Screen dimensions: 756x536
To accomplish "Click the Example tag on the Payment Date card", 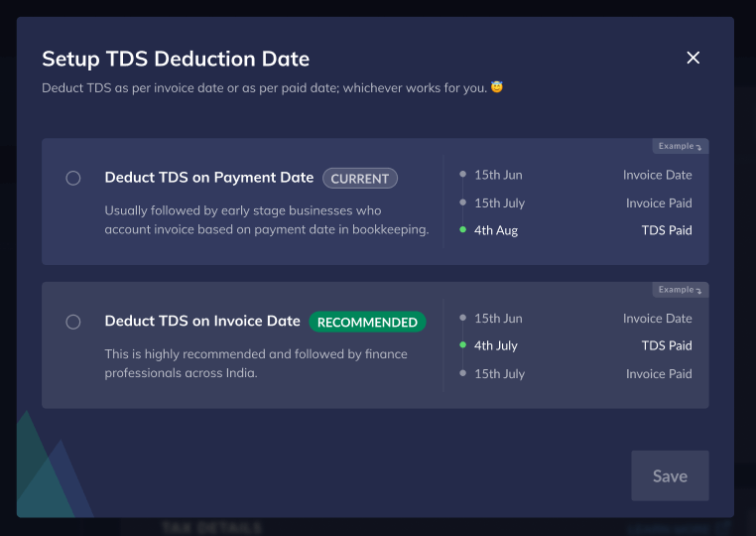I will (680, 146).
